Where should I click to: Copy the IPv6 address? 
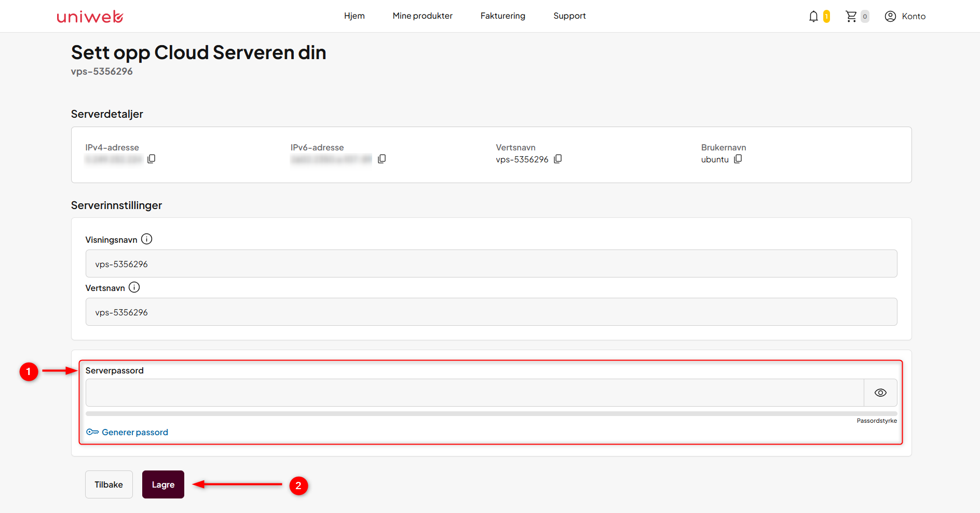point(382,159)
